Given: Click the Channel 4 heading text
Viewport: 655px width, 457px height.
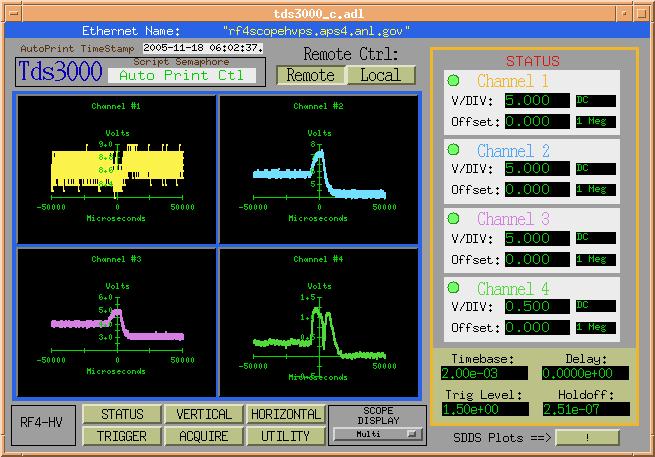Looking at the screenshot, I should [513, 289].
